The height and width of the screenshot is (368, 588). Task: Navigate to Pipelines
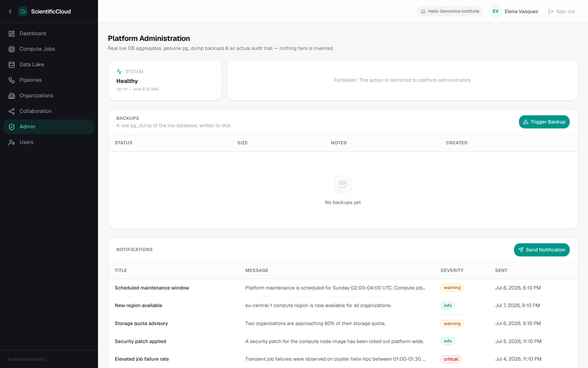click(x=49, y=80)
